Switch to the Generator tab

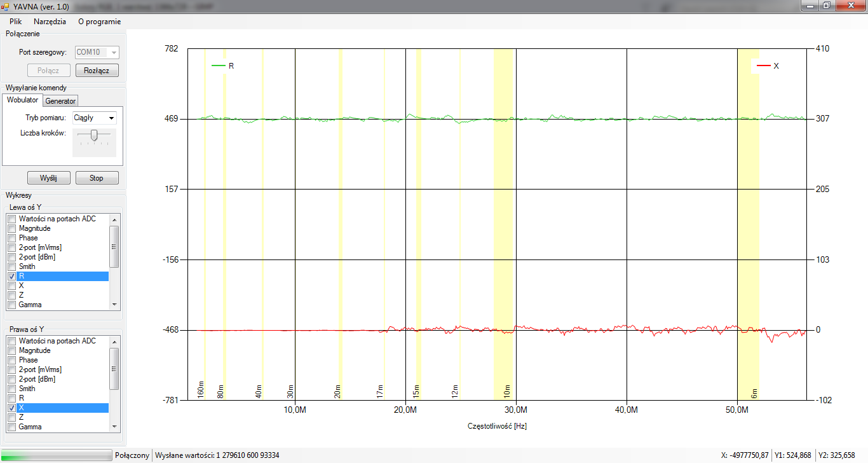point(60,101)
